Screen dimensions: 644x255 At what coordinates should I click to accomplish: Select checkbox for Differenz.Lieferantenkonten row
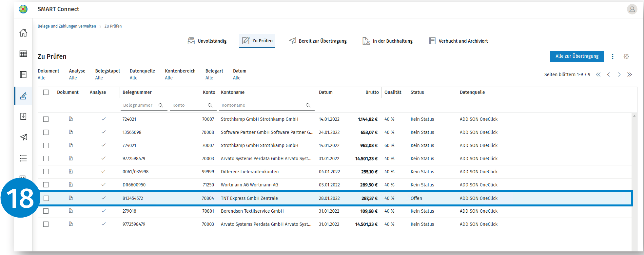click(x=46, y=172)
